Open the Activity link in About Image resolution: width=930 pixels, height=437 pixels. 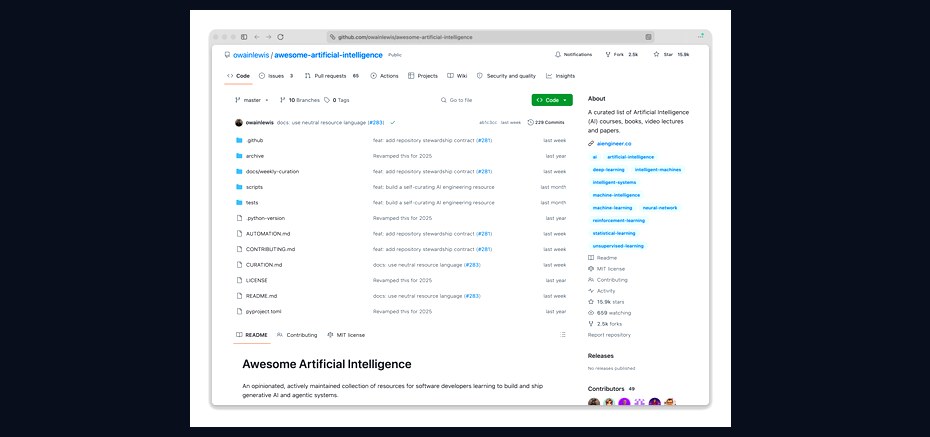point(601,291)
